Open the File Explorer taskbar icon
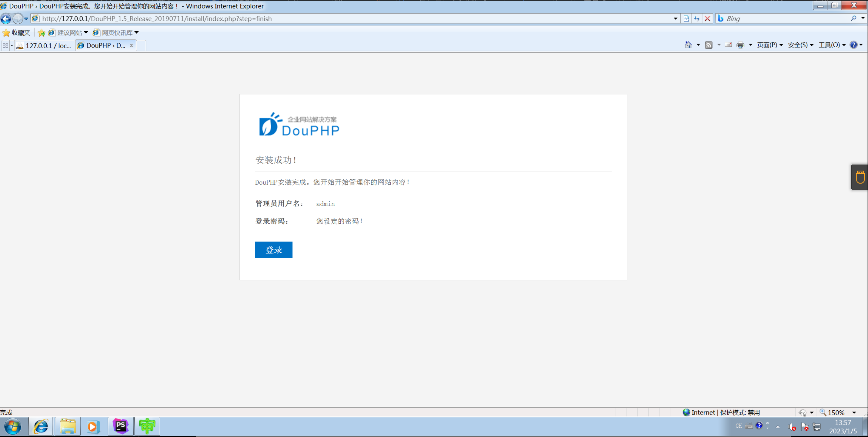The width and height of the screenshot is (868, 437). 68,427
